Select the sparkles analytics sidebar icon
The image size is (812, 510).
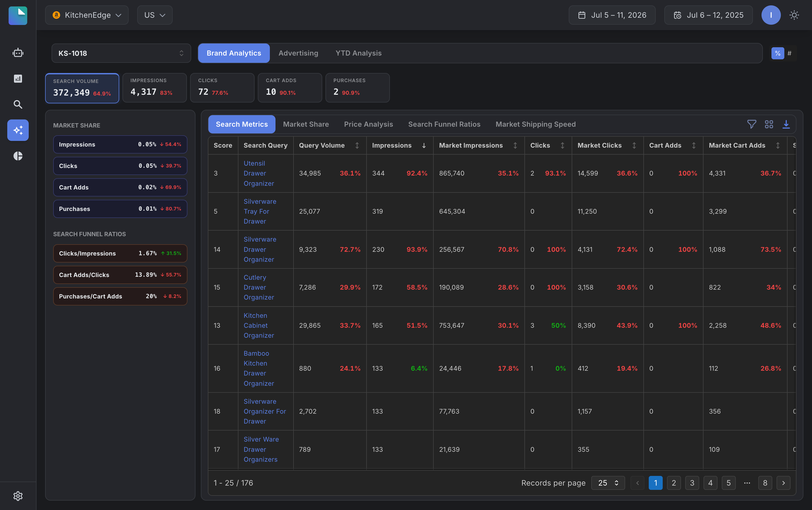(x=18, y=130)
